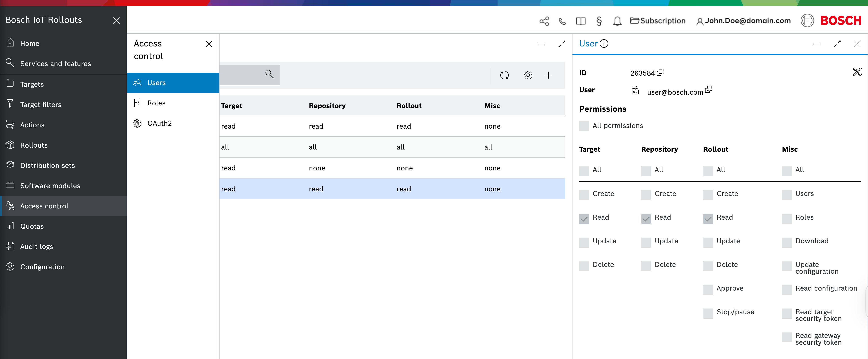Copy the user ID 263584
This screenshot has width=868, height=359.
(x=660, y=72)
